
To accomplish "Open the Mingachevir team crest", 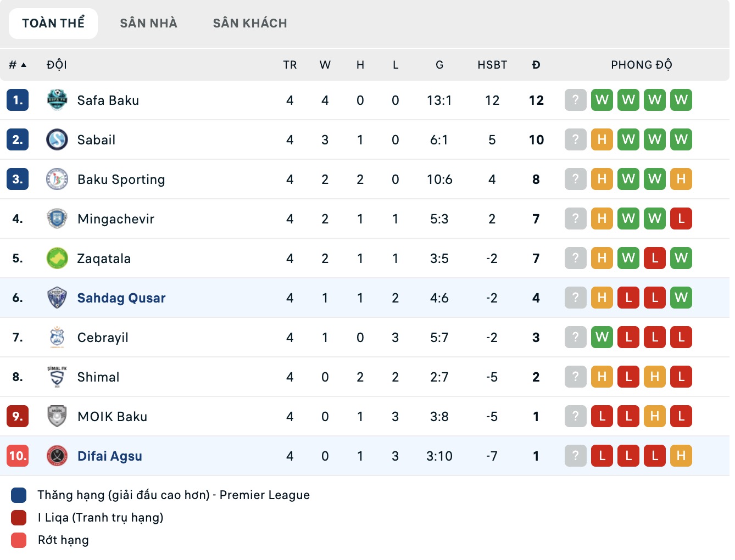I will pos(57,219).
